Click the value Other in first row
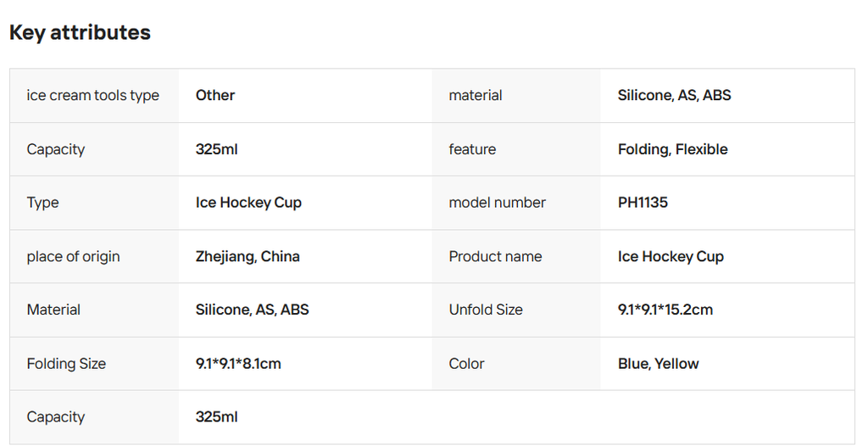This screenshot has height=447, width=868. tap(215, 96)
